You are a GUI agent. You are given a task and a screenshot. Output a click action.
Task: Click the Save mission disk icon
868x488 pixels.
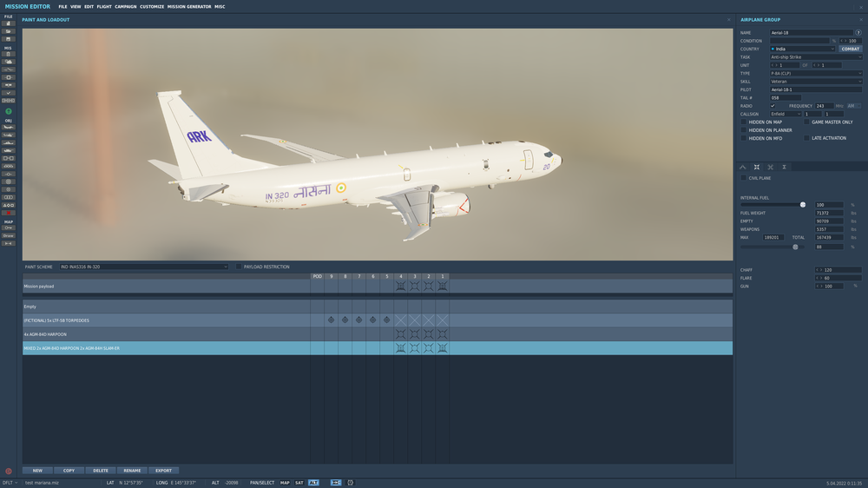(9, 39)
